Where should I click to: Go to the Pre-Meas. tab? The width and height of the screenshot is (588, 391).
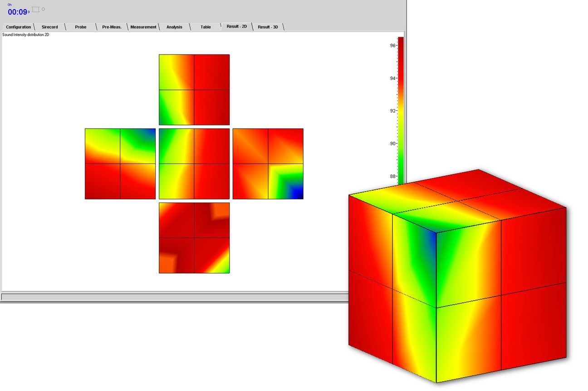point(112,27)
